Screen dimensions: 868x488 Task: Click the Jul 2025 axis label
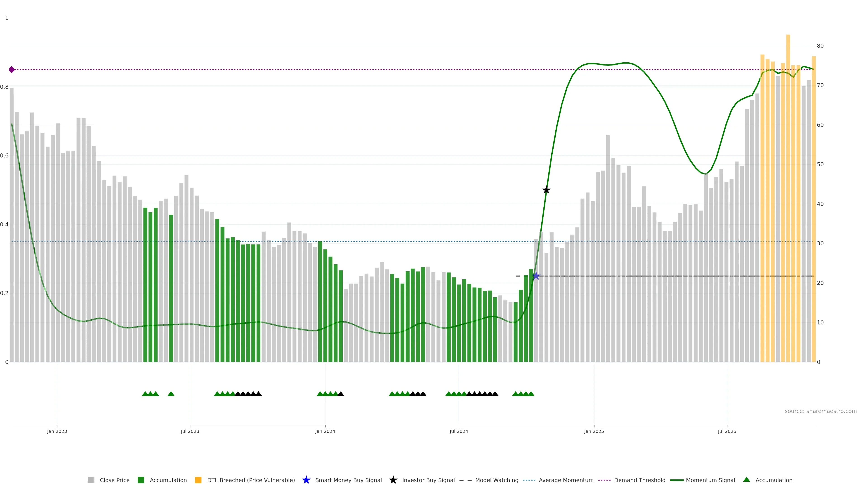[727, 431]
